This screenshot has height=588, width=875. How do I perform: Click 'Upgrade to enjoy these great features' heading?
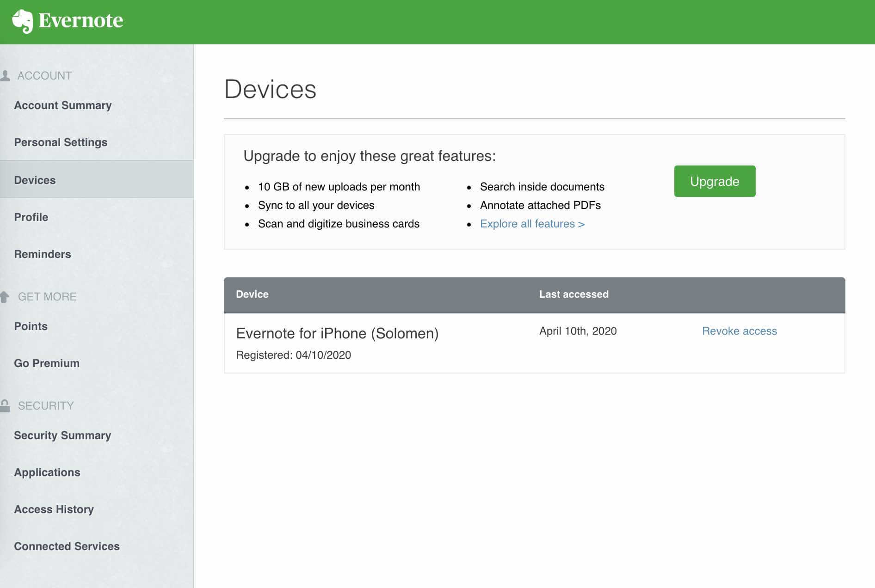click(x=370, y=156)
